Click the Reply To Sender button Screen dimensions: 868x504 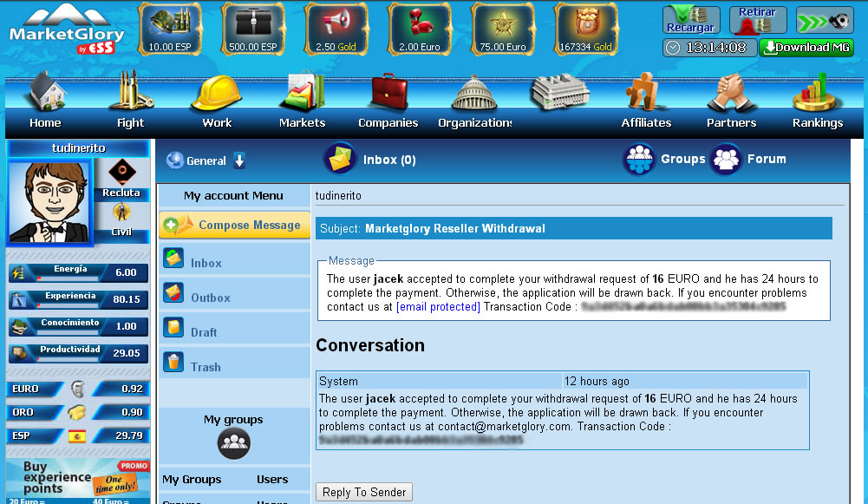click(x=364, y=492)
